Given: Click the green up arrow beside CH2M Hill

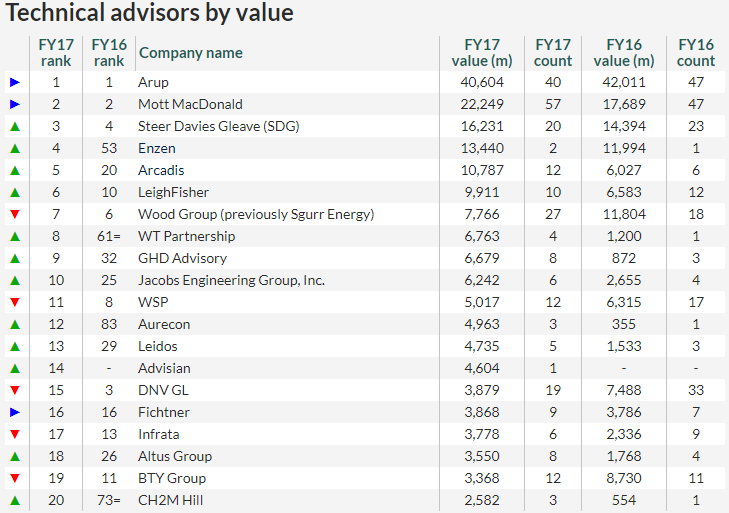Looking at the screenshot, I should point(14,500).
